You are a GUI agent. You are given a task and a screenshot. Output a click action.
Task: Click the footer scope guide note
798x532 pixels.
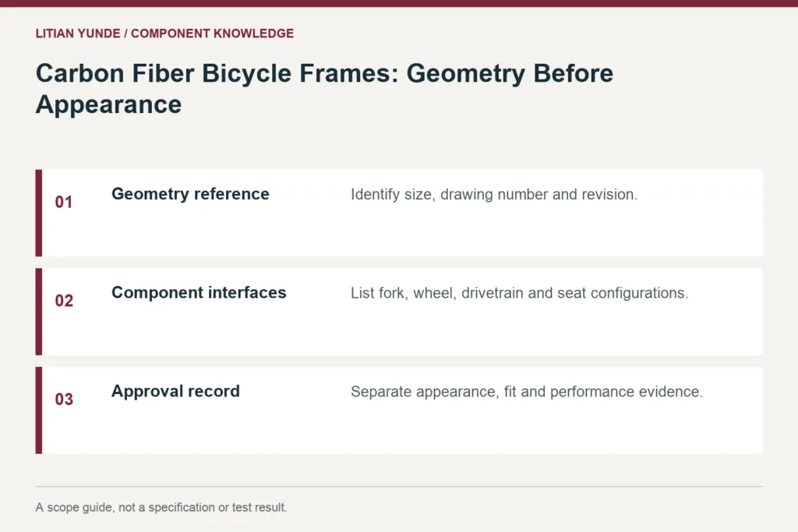pyautogui.click(x=161, y=508)
